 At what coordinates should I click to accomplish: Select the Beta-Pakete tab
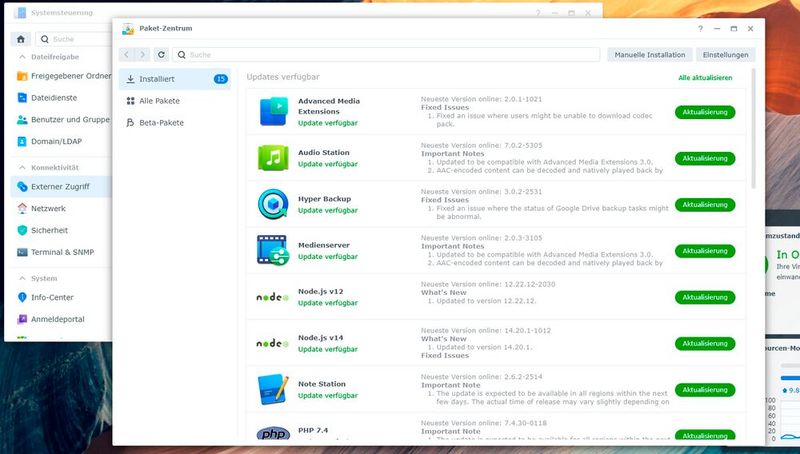click(175, 123)
